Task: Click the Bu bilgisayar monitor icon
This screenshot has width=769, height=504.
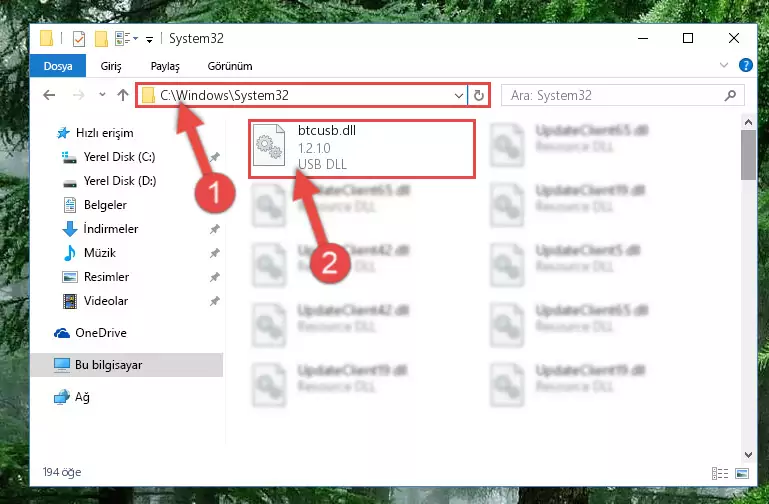Action: pyautogui.click(x=62, y=365)
